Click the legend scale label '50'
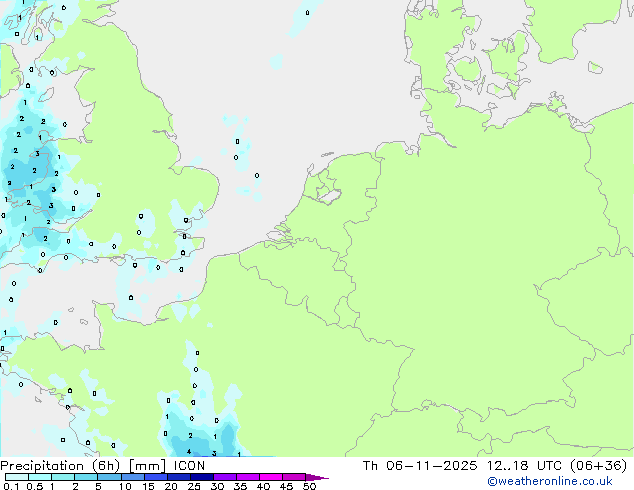The image size is (634, 490). tap(309, 486)
